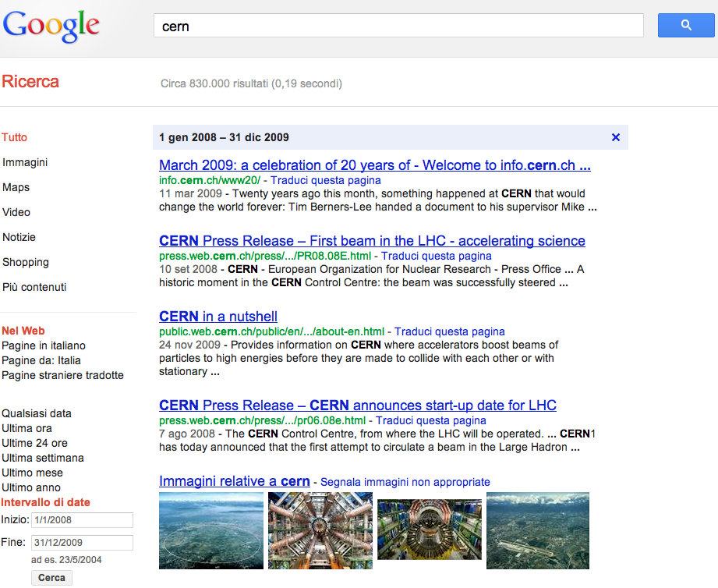Open Maps results
This screenshot has height=588, width=718.
coord(16,187)
